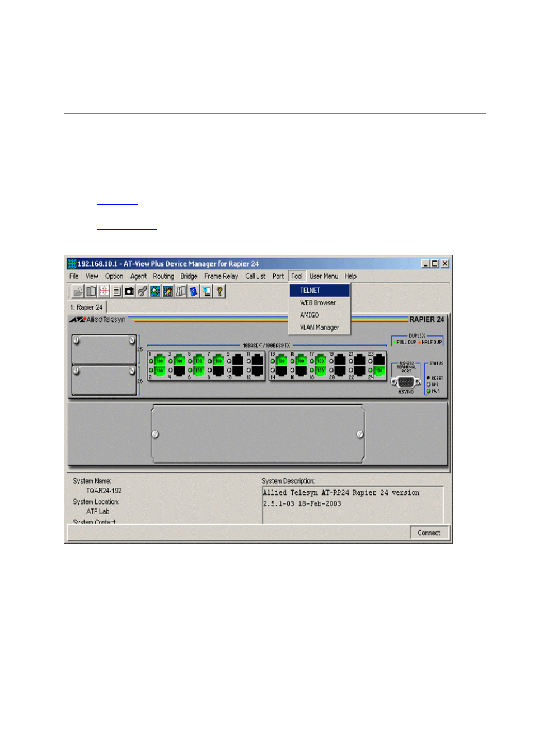Minimize the AT-View Device Manager window
Image resolution: width=534 pixels, height=756 pixels.
click(x=425, y=264)
